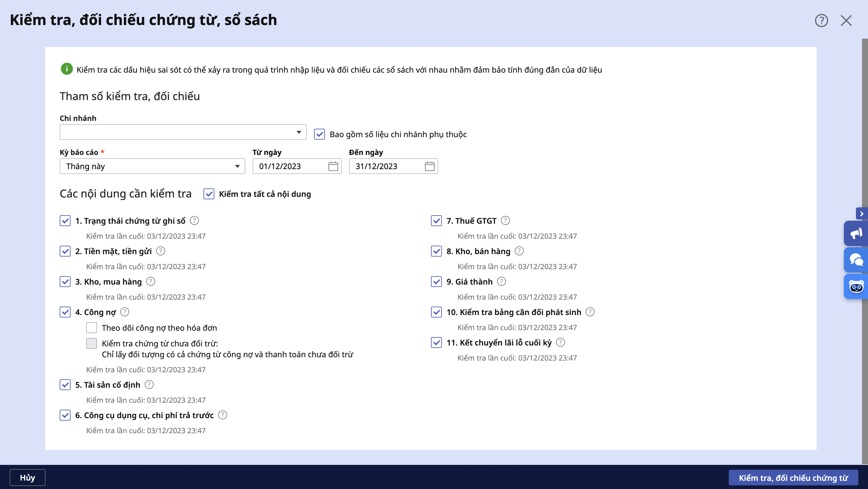This screenshot has height=489, width=868.
Task: Click the vertical scrollbar on the right
Action: 865,251
